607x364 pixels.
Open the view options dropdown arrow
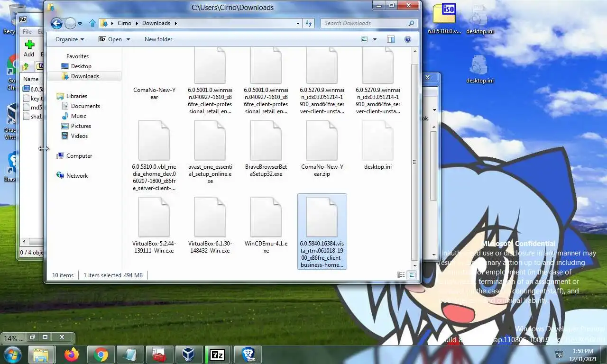coord(375,39)
